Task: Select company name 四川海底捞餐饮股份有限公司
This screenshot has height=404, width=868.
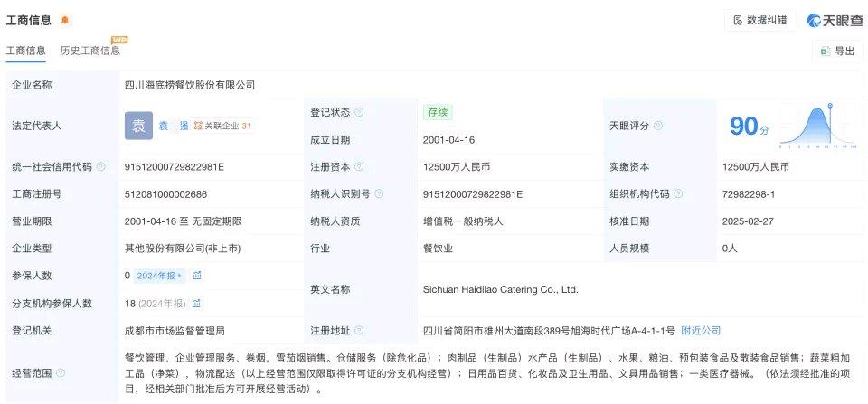Action: tap(190, 85)
